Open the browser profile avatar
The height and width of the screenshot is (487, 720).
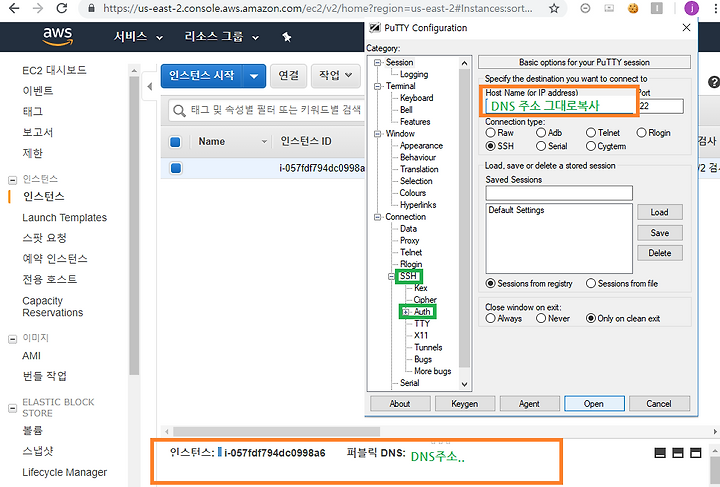pos(692,8)
